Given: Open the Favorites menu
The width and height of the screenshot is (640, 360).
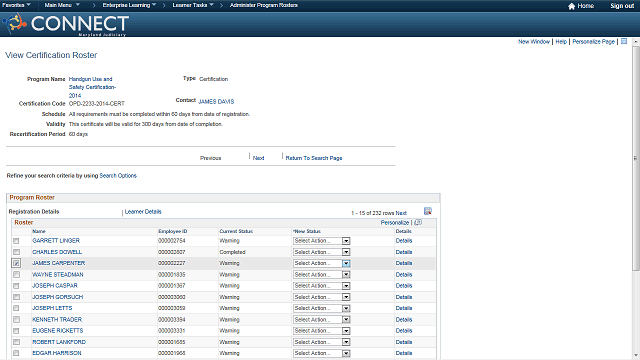Looking at the screenshot, I should (16, 5).
